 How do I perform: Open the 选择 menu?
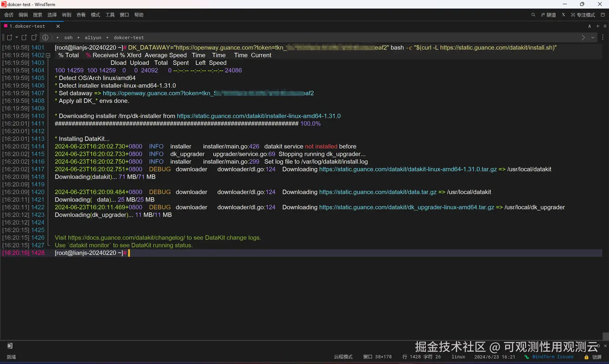click(52, 15)
